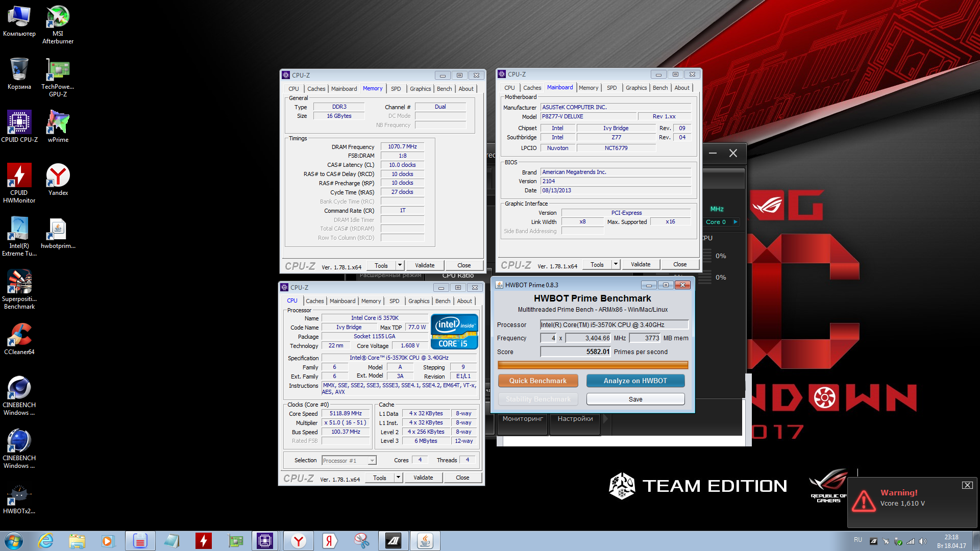Open HWBOTx265 desktop shortcut
Image resolution: width=980 pixels, height=551 pixels.
click(19, 498)
